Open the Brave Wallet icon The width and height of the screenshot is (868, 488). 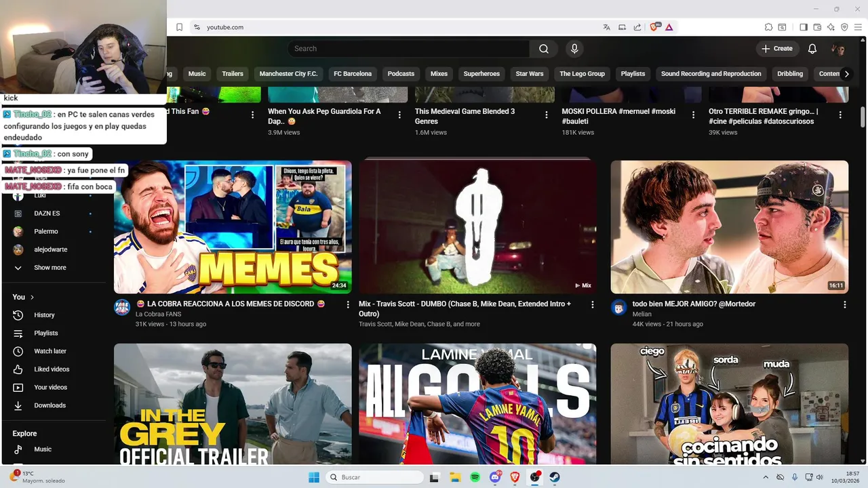coord(817,27)
